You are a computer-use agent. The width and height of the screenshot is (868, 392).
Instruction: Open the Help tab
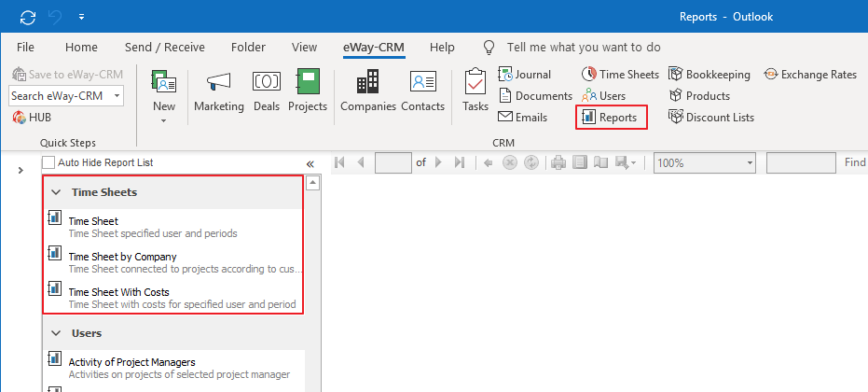tap(442, 47)
